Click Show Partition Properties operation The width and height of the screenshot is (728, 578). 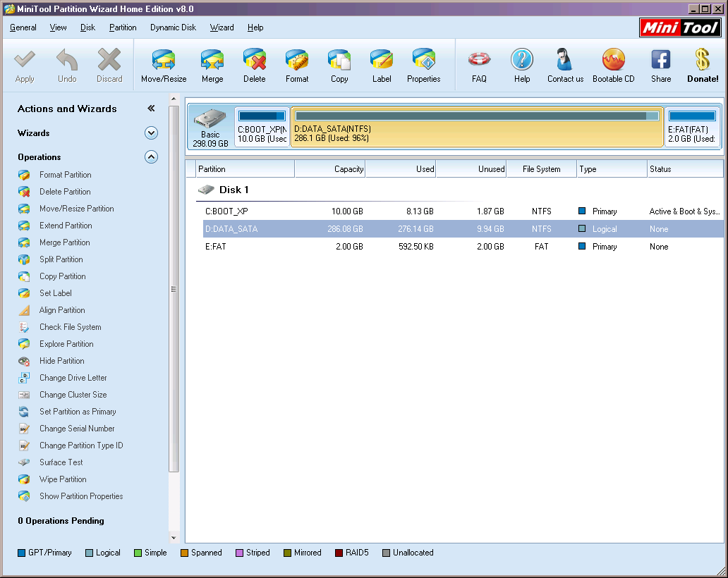81,496
